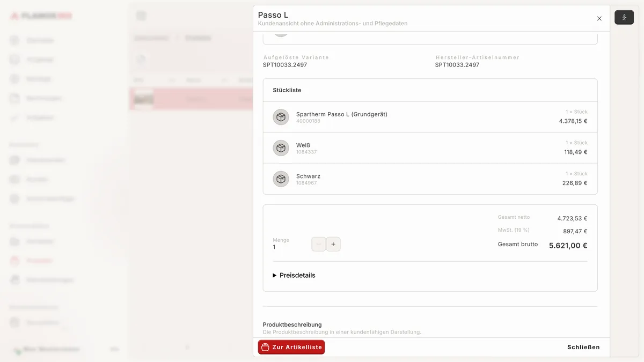Viewport: 644px width, 362px height.
Task: Click the Gesamt netto value 4.723,53 €
Action: point(572,219)
